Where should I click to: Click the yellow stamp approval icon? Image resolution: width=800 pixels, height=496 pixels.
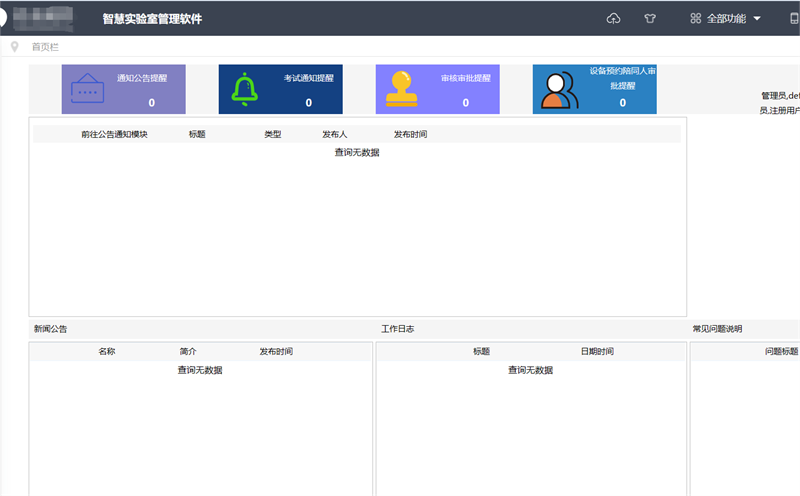coord(402,90)
